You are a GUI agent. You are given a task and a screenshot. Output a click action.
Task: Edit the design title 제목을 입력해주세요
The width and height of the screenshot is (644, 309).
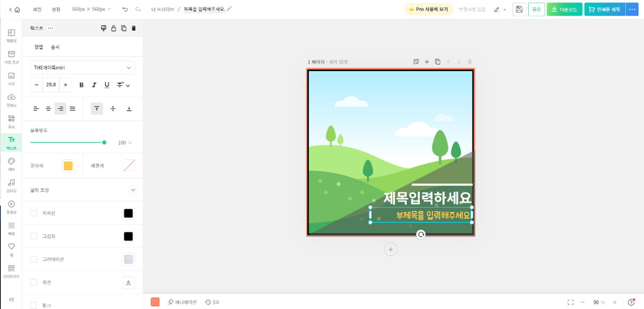204,9
